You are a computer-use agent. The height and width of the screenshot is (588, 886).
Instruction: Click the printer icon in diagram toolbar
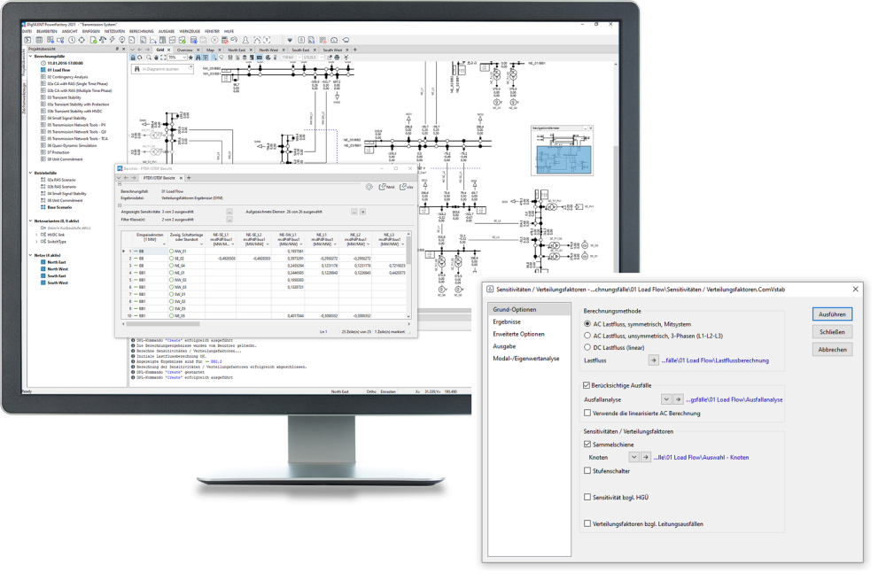tap(337, 57)
